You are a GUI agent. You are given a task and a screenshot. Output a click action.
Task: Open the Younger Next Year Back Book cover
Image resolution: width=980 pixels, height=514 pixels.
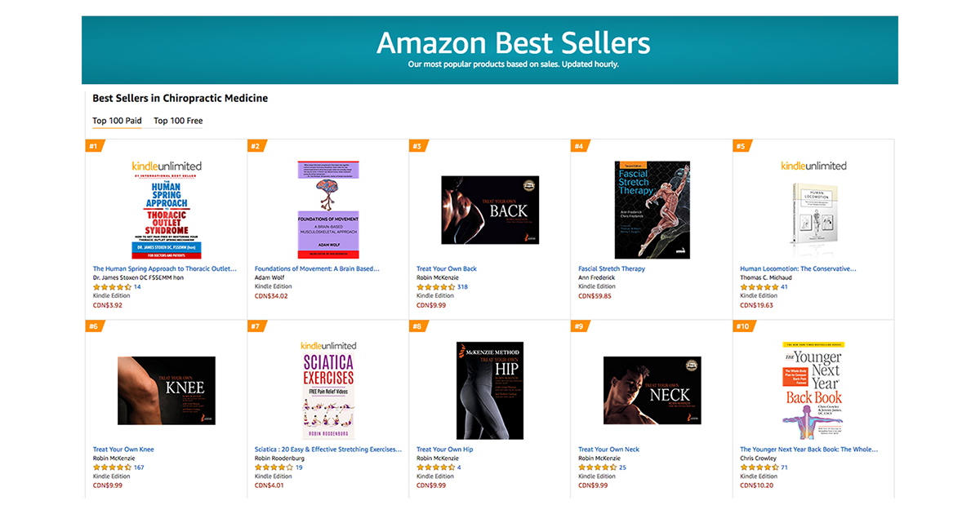(813, 390)
